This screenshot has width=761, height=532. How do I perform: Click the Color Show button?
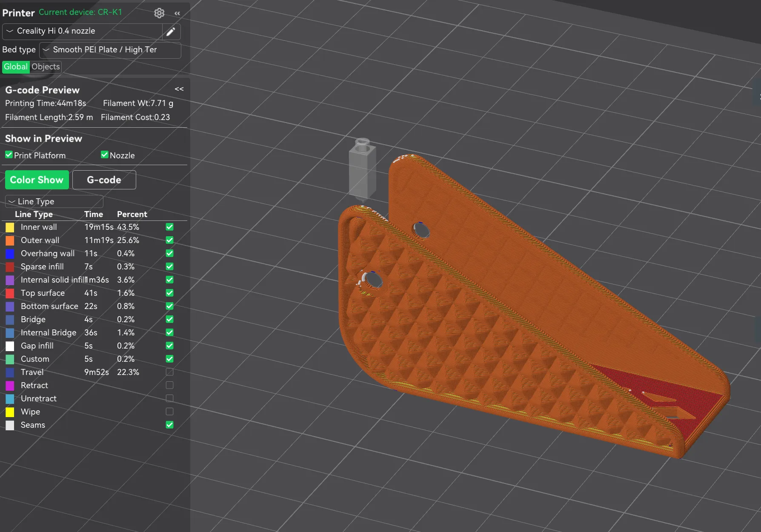(37, 180)
